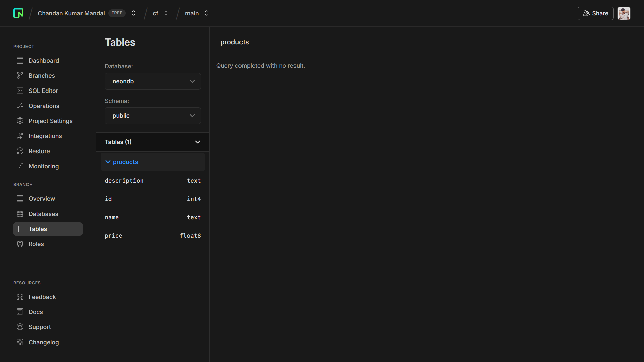Open the Databases sidebar item
Viewport: 644px width, 362px height.
43,214
